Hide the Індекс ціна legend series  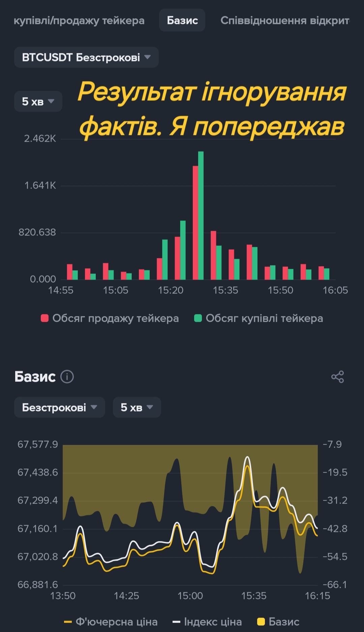207,622
